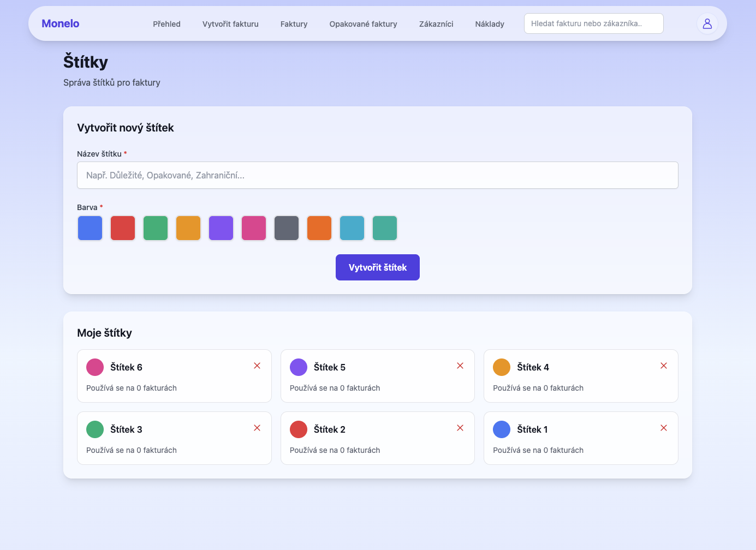756x550 pixels.
Task: Choose the teal color swatch
Action: pyautogui.click(x=352, y=228)
